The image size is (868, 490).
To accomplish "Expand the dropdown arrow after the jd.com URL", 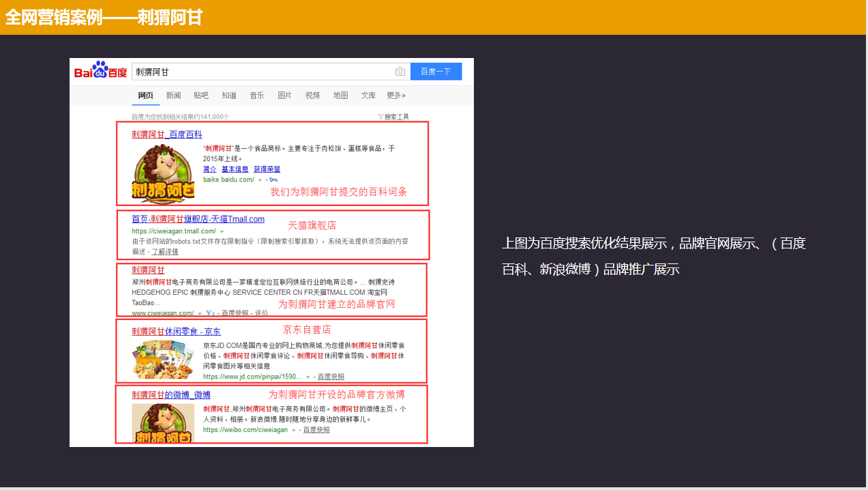I will coord(308,377).
